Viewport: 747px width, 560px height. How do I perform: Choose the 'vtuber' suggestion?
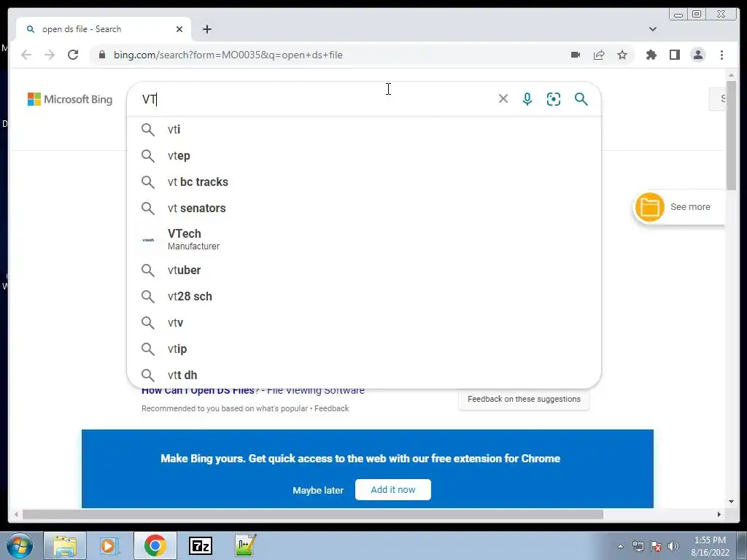(364, 270)
